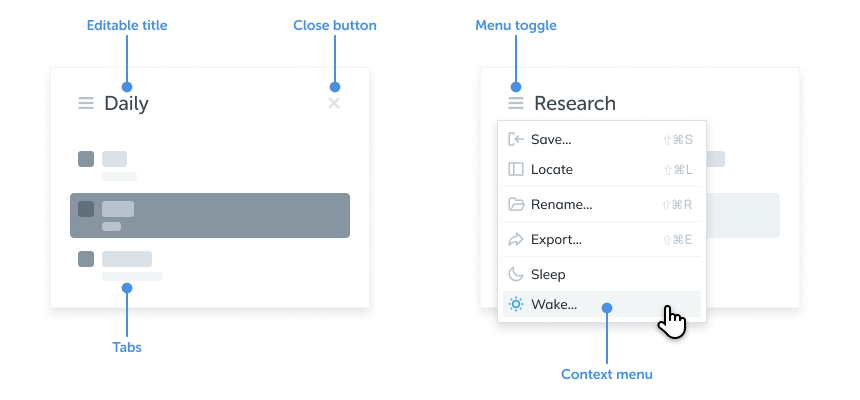The width and height of the screenshot is (860, 400).
Task: Choose Locate in the context menu
Action: 552,170
